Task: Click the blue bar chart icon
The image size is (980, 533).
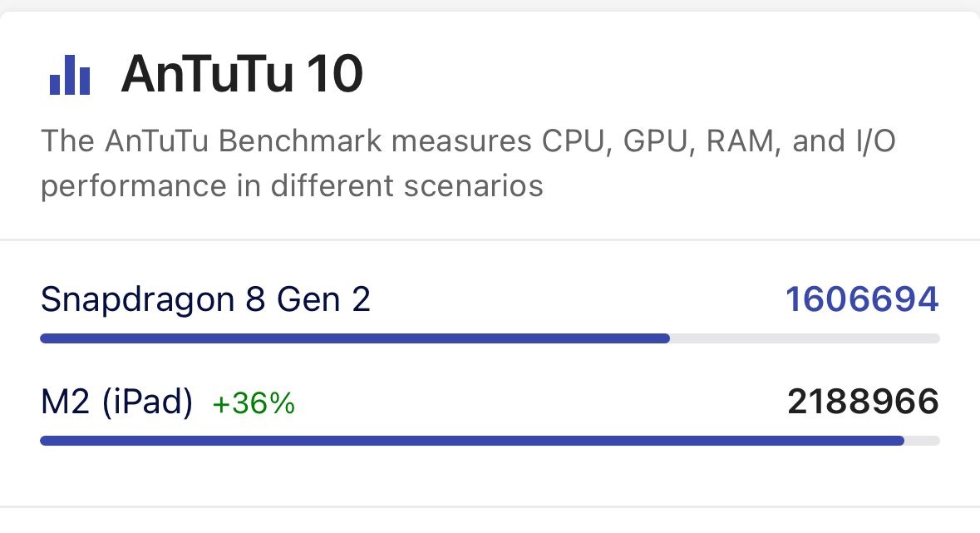Action: coord(70,75)
